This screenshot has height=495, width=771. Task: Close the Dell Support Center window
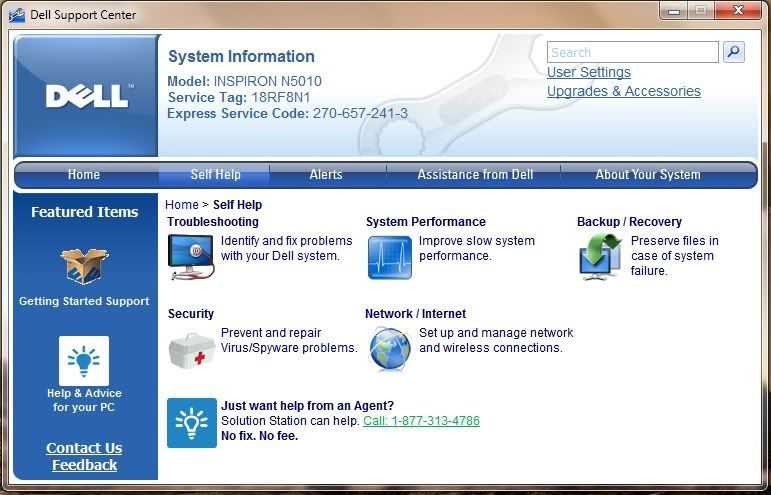point(738,11)
